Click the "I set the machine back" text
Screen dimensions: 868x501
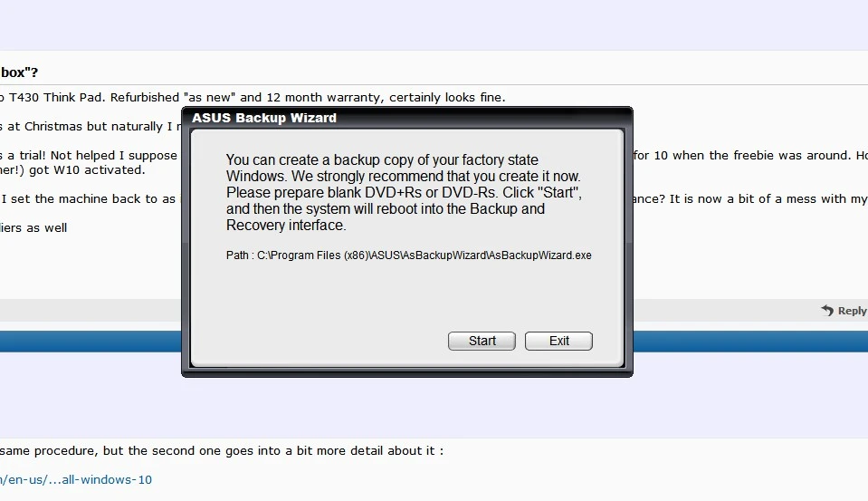click(91, 198)
